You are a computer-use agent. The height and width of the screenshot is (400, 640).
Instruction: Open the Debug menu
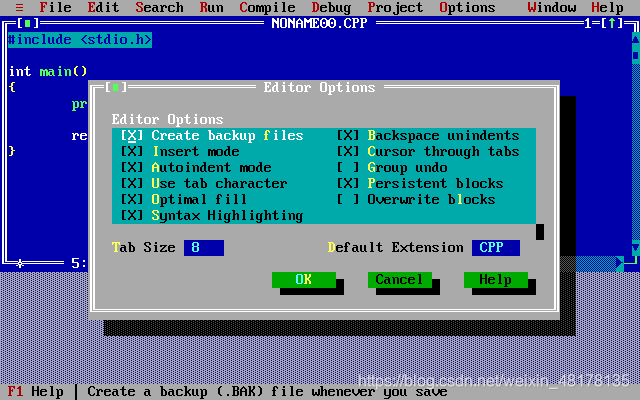(331, 7)
